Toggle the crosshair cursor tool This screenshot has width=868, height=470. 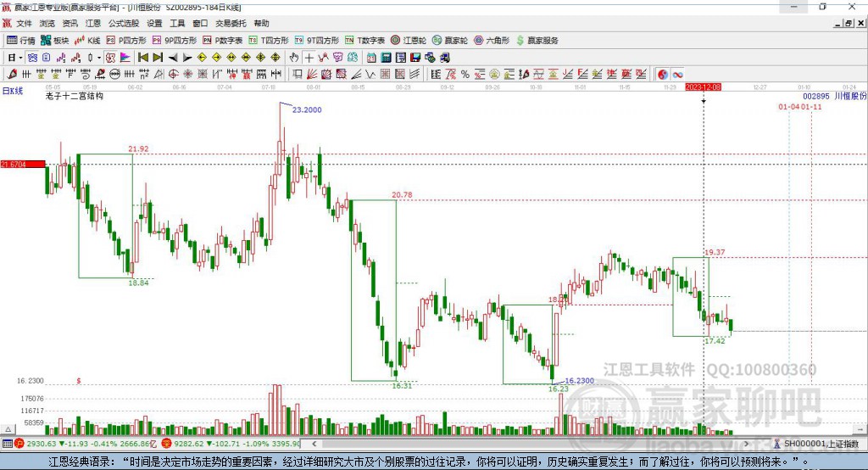pos(309,58)
